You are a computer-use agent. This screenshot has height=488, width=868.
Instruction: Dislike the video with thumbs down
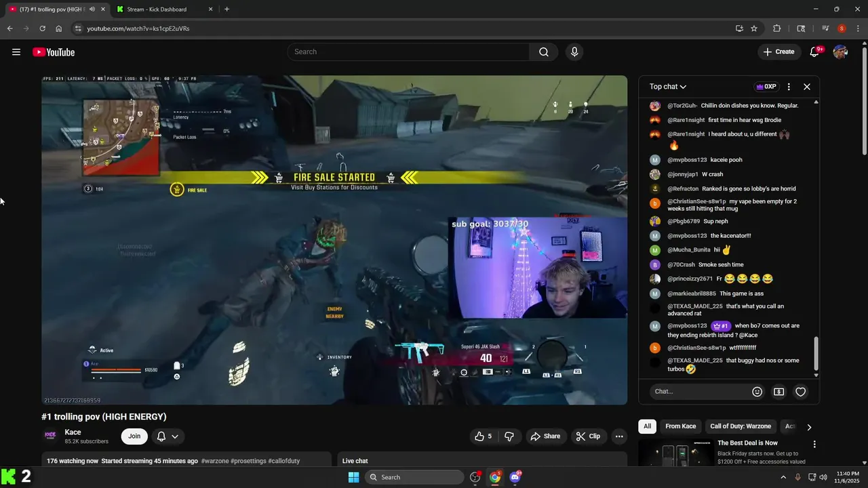tap(509, 436)
